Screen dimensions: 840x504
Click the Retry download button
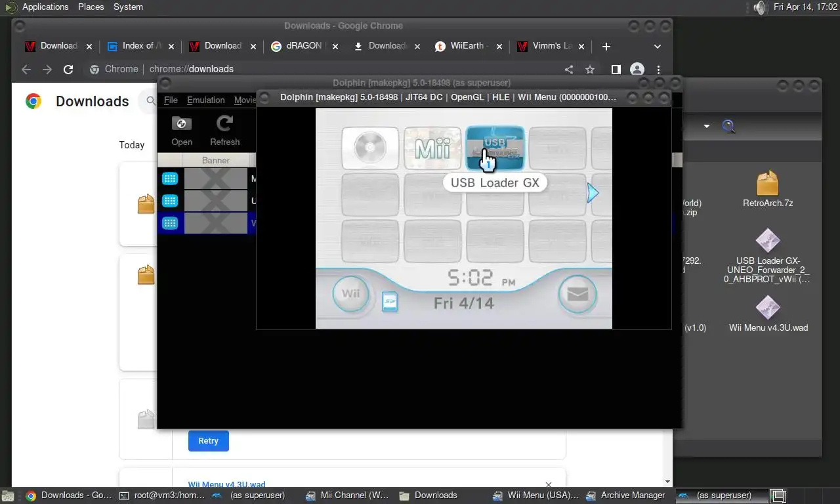tap(208, 440)
